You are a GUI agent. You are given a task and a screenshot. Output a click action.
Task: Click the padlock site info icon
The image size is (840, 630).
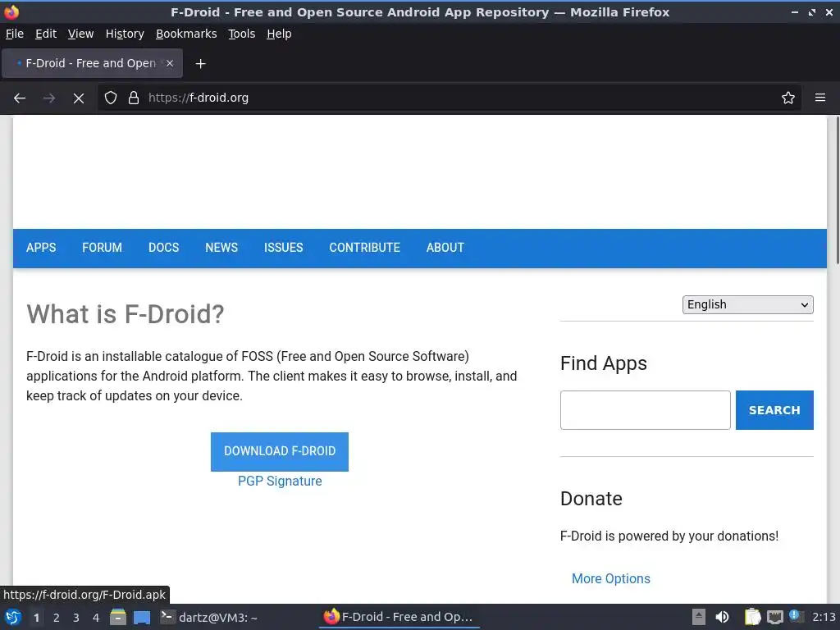[134, 98]
